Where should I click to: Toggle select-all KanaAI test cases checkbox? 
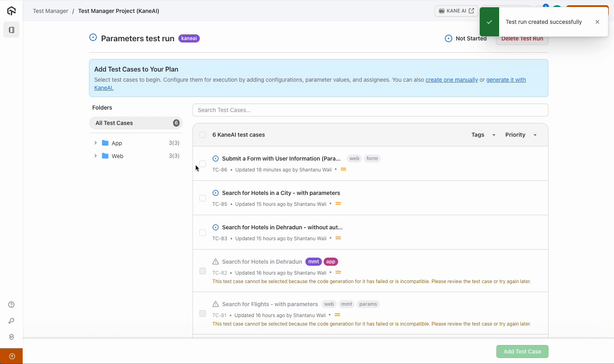(x=203, y=135)
